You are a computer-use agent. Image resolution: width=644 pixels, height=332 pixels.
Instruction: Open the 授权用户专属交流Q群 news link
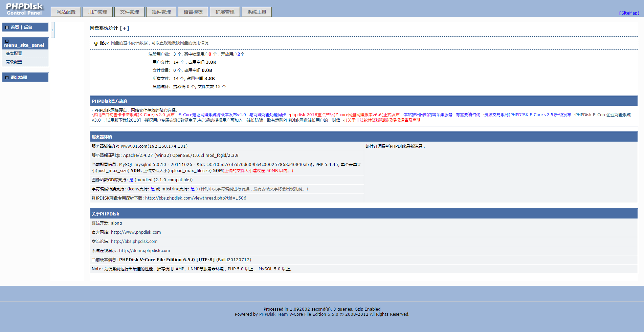coord(194,120)
